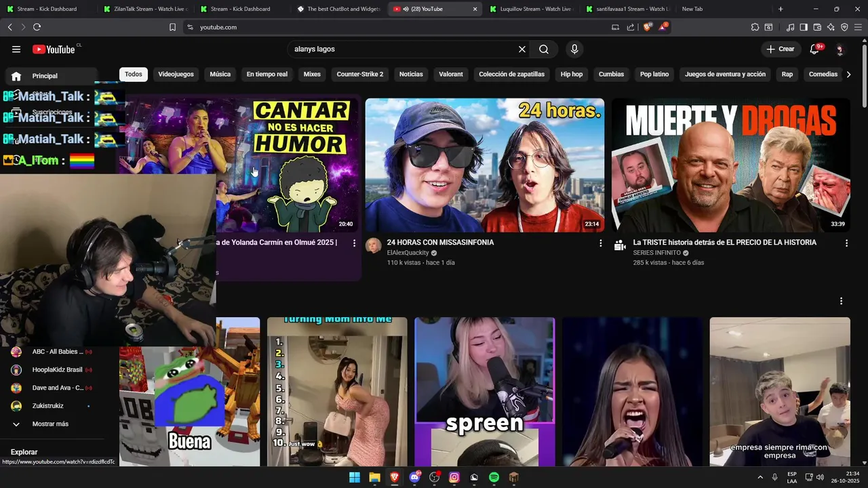
Task: Open the YouTube hamburger guide menu
Action: pyautogui.click(x=16, y=49)
